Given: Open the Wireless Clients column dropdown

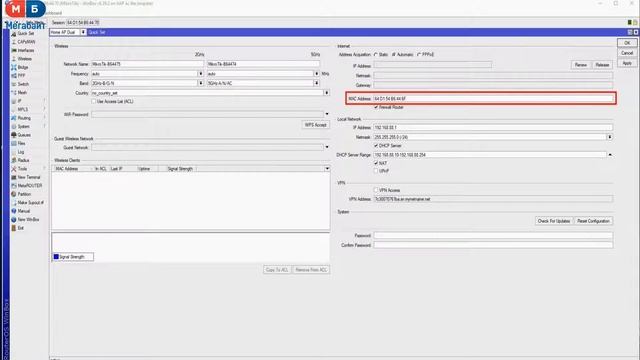Looking at the screenshot, I should (327, 169).
